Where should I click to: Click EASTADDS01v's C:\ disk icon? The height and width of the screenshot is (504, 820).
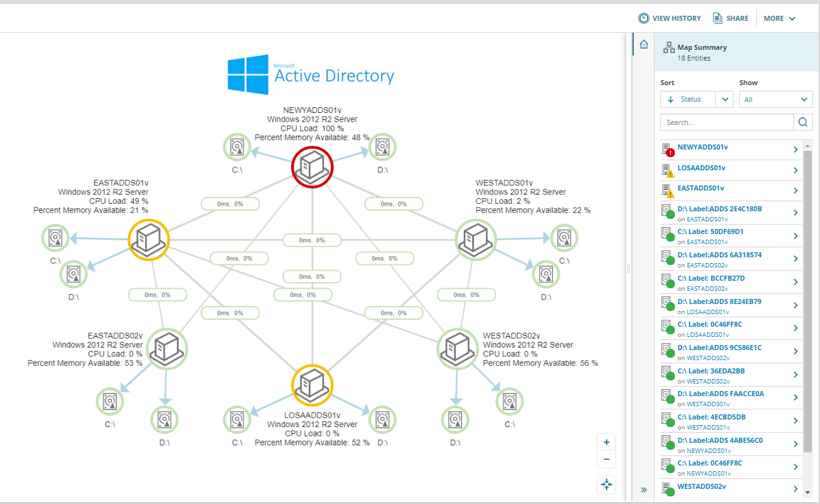tap(56, 238)
